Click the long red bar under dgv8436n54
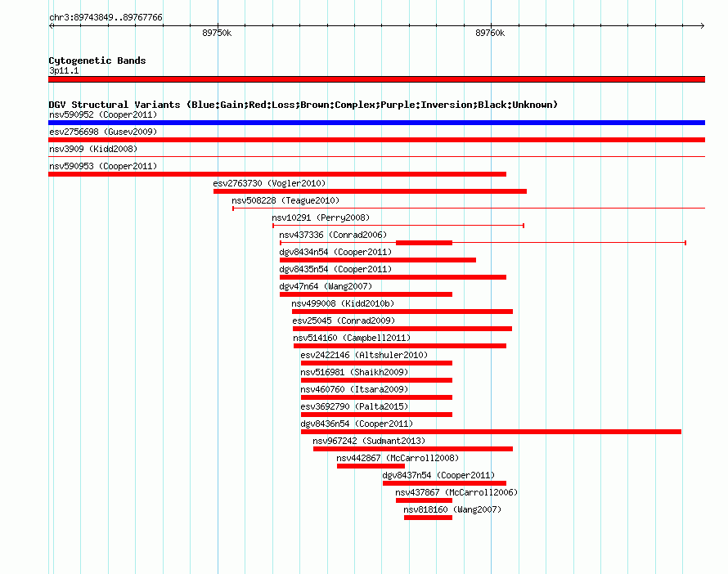Image resolution: width=728 pixels, height=574 pixels. 492,432
